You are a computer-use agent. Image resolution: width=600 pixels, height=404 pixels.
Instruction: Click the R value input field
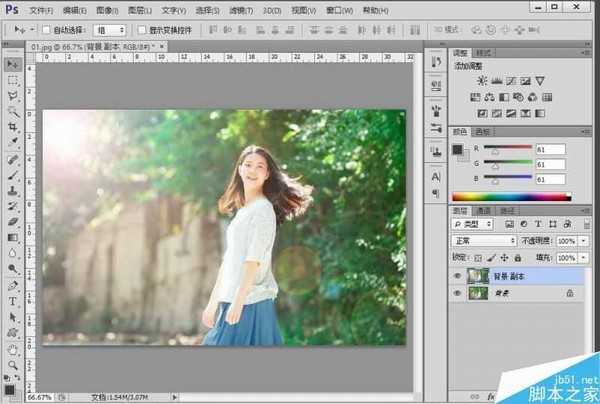click(x=551, y=150)
